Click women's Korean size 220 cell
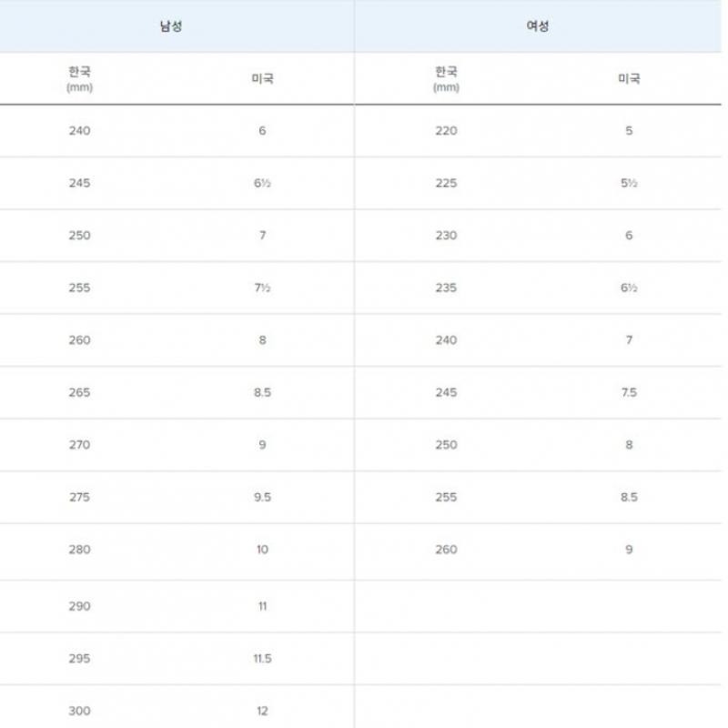 click(447, 131)
